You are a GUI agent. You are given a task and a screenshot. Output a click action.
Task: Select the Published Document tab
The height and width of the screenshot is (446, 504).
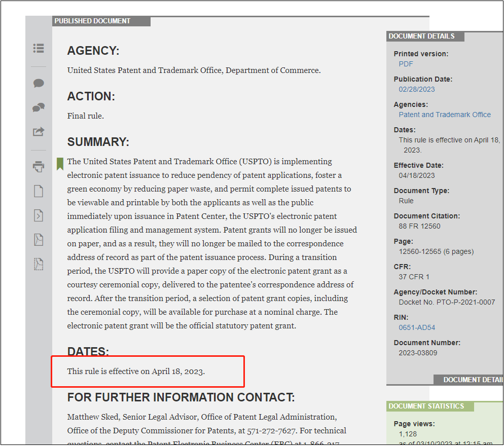[x=93, y=21]
